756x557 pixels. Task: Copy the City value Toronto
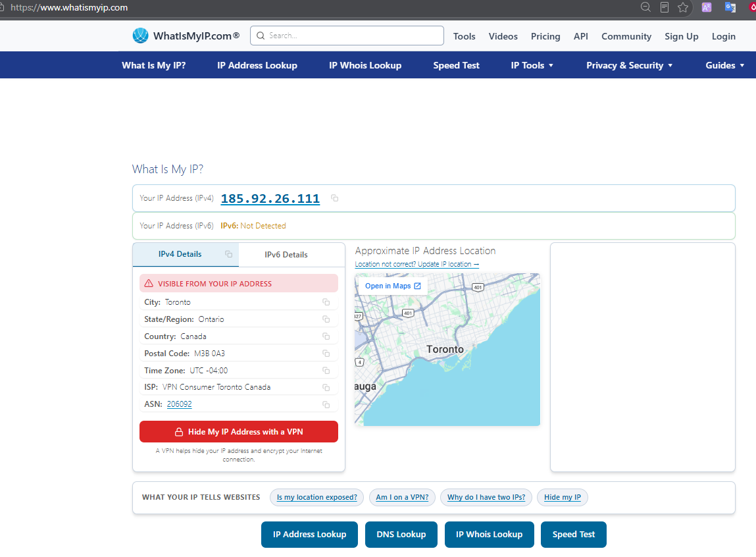tap(326, 302)
